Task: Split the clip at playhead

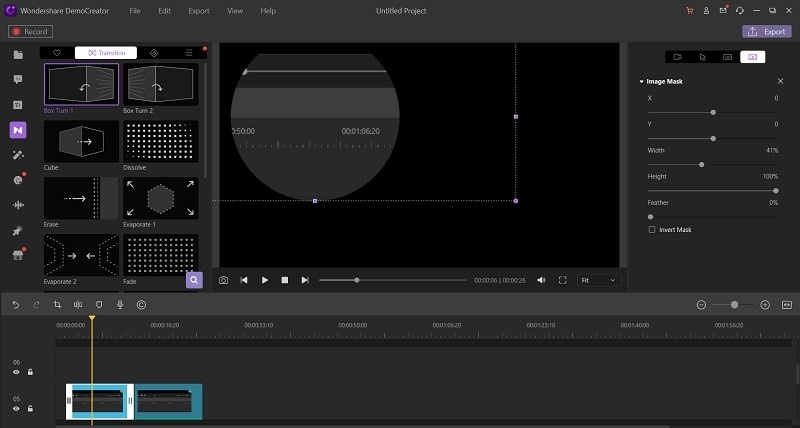Action: pos(78,305)
